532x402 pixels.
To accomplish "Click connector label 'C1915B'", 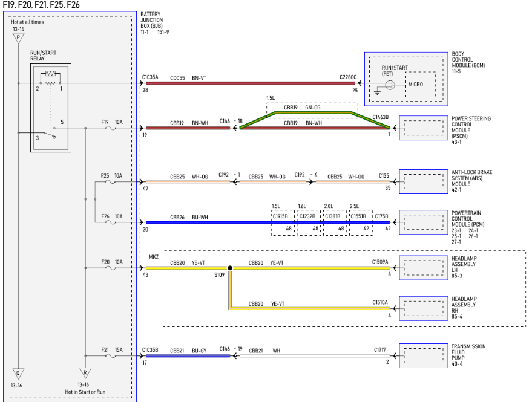I will tap(280, 216).
